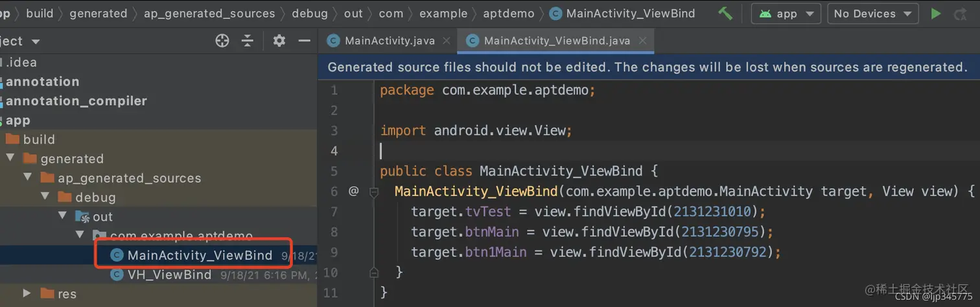Collapse all tree nodes in project panel
The height and width of the screenshot is (307, 980).
point(248,41)
